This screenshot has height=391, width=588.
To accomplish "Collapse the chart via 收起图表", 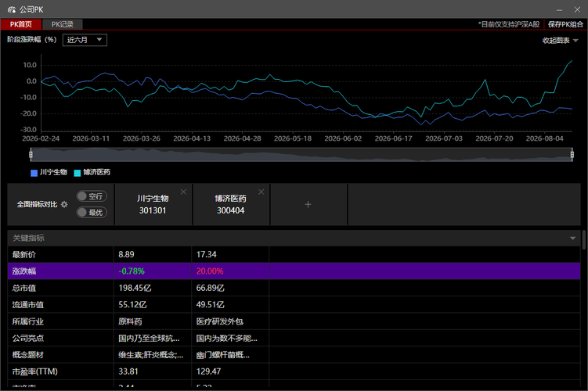I will coord(561,41).
